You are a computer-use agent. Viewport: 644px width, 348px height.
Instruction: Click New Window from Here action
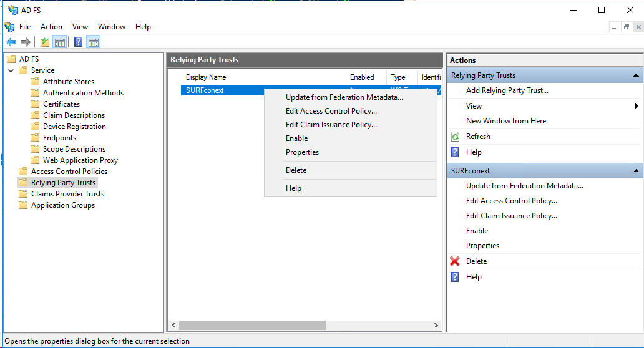click(x=506, y=121)
